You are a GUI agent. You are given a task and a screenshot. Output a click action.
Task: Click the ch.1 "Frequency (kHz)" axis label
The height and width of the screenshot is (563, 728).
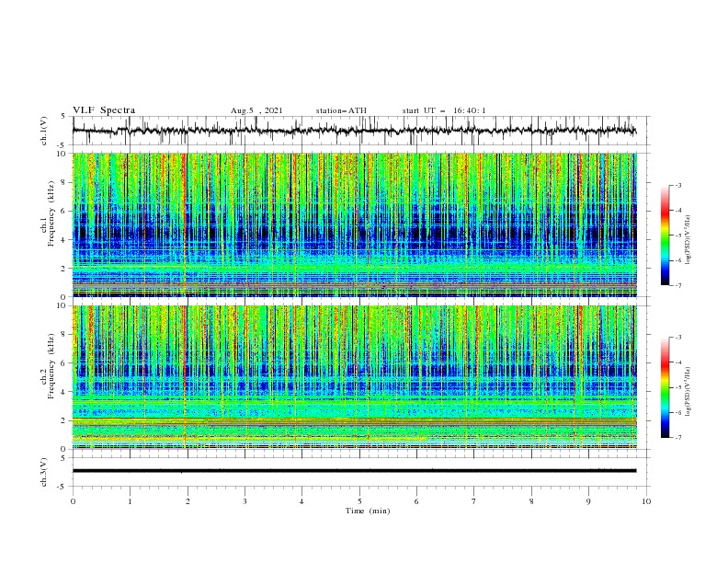[x=51, y=214]
